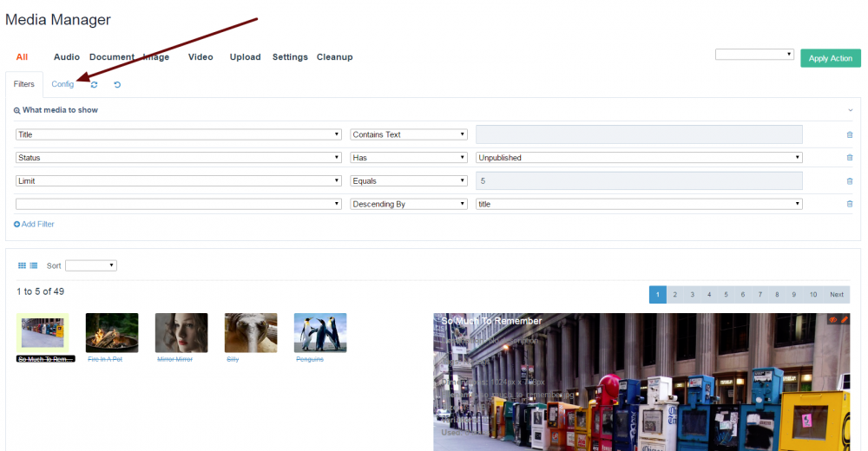Screen dimensions: 868x451
Task: Select the Image tab
Action: pos(156,57)
